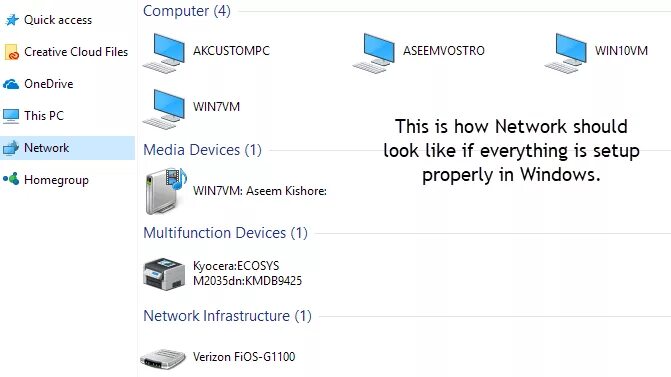The height and width of the screenshot is (377, 671).
Task: Collapse the Media Devices (1) group
Action: (202, 150)
